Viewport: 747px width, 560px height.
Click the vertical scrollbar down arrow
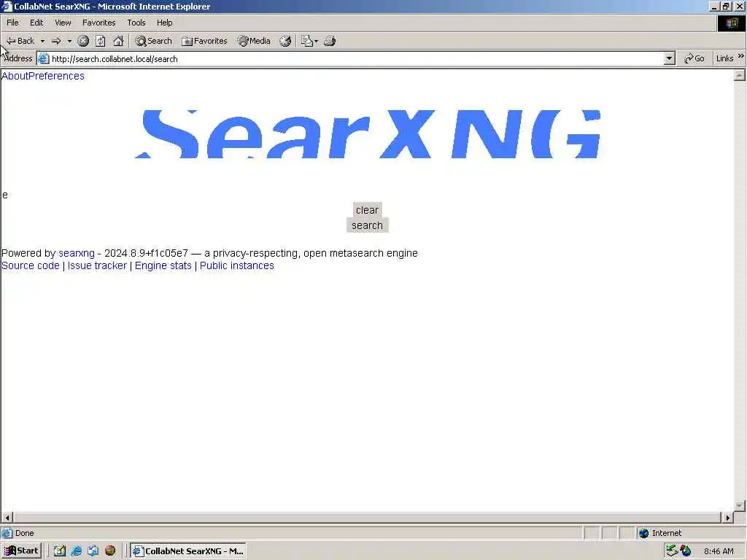[740, 505]
